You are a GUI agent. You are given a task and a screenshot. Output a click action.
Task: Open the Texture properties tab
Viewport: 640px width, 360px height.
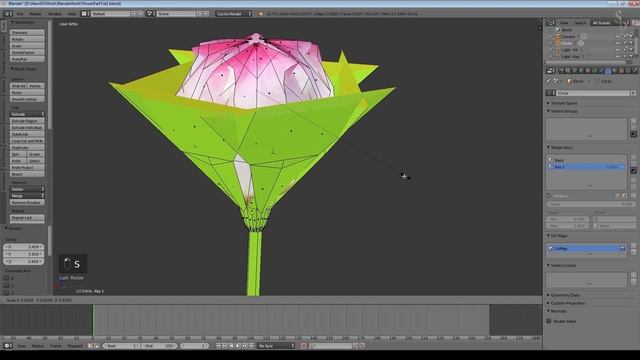click(x=621, y=71)
